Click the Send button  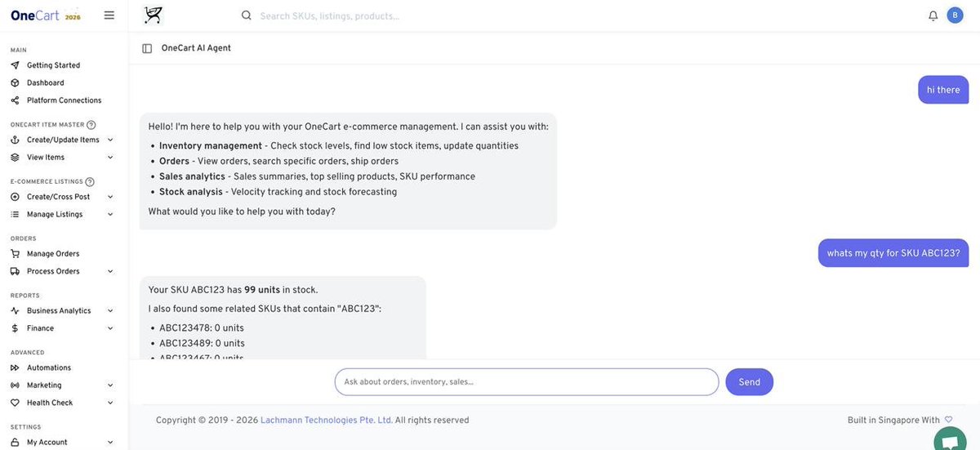pyautogui.click(x=750, y=382)
